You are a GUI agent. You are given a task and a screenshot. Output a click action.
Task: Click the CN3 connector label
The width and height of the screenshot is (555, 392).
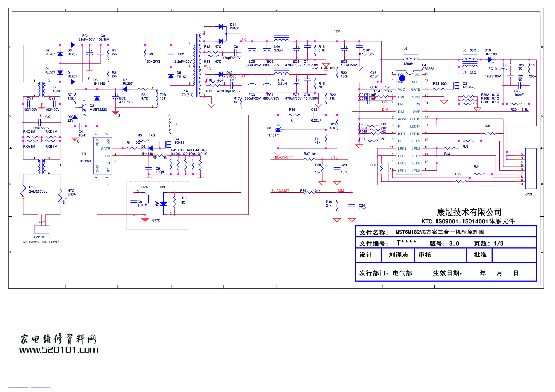[528, 194]
